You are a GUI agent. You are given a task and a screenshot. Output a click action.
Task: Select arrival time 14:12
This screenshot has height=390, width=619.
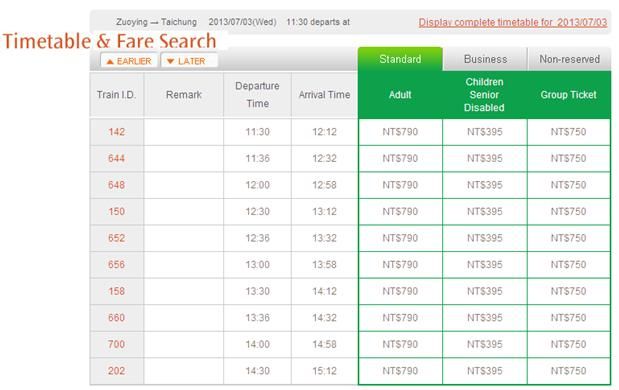pos(325,291)
